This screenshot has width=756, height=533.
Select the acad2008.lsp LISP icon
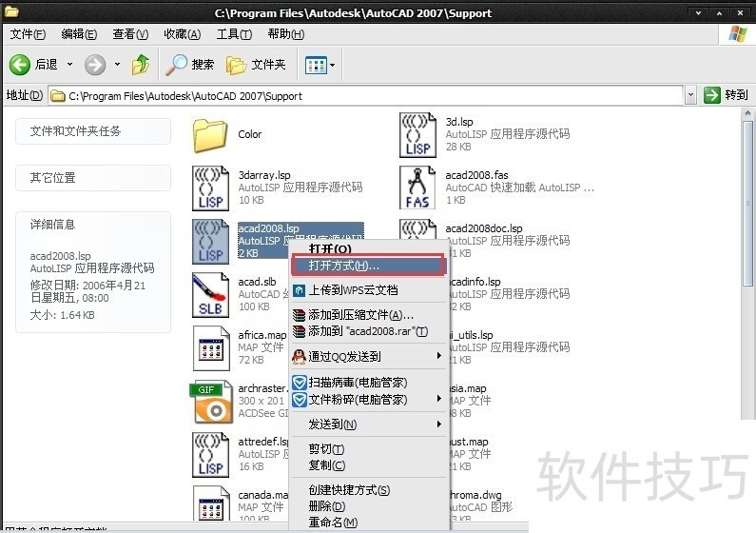[211, 242]
